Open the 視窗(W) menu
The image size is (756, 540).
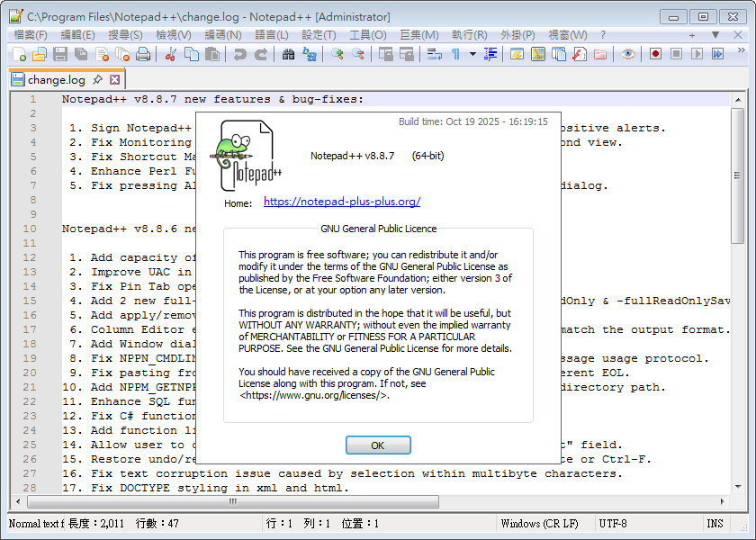click(x=568, y=35)
